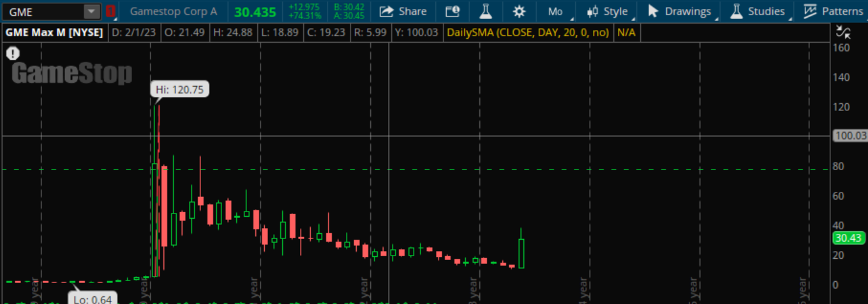Viewport: 868px width, 304px height.
Task: Click the DailySMA study label
Action: coord(528,33)
